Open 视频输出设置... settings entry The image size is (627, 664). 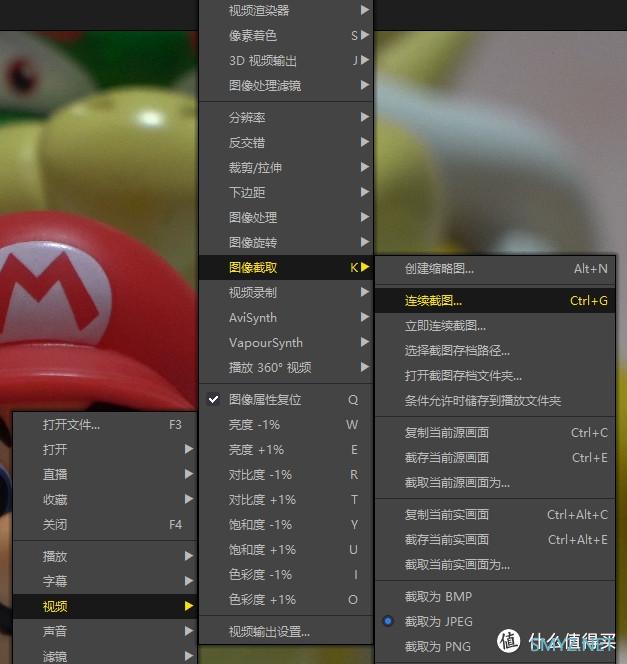point(269,631)
